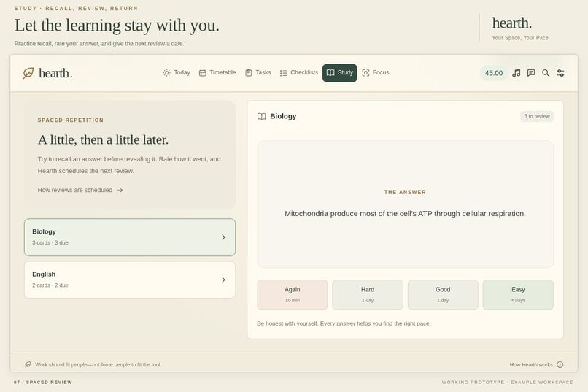Click the list icon beside Checklists
This screenshot has height=392, width=588.
coord(284,73)
